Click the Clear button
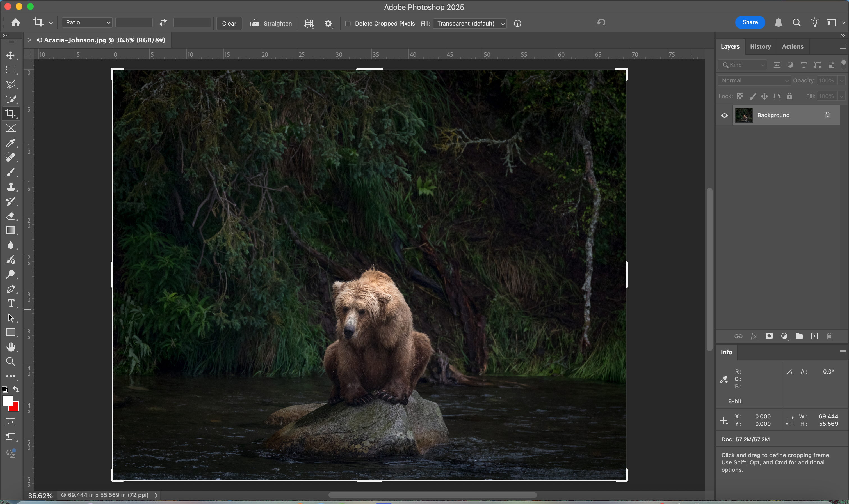This screenshot has height=504, width=849. (229, 24)
